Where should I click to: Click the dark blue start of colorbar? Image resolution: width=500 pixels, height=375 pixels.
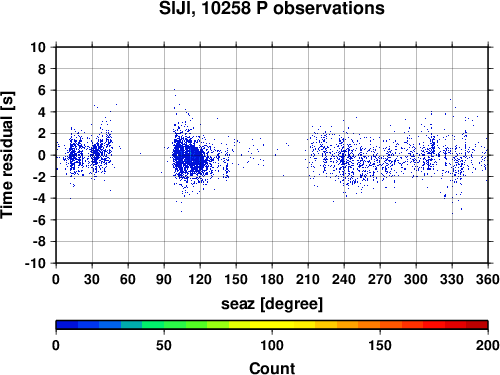[x=67, y=325]
